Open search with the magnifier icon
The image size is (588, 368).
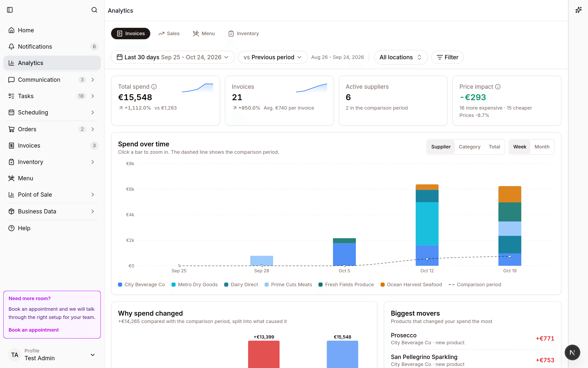pyautogui.click(x=94, y=10)
